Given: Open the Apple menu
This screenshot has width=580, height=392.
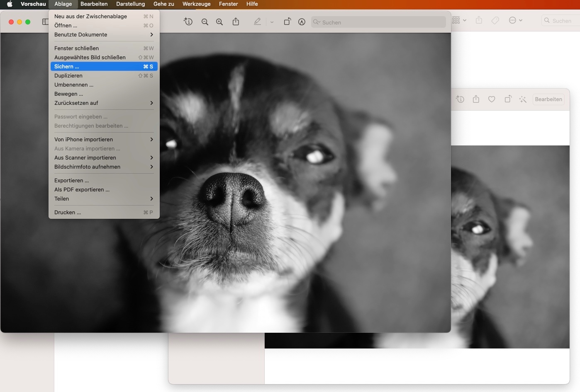Looking at the screenshot, I should pyautogui.click(x=10, y=4).
